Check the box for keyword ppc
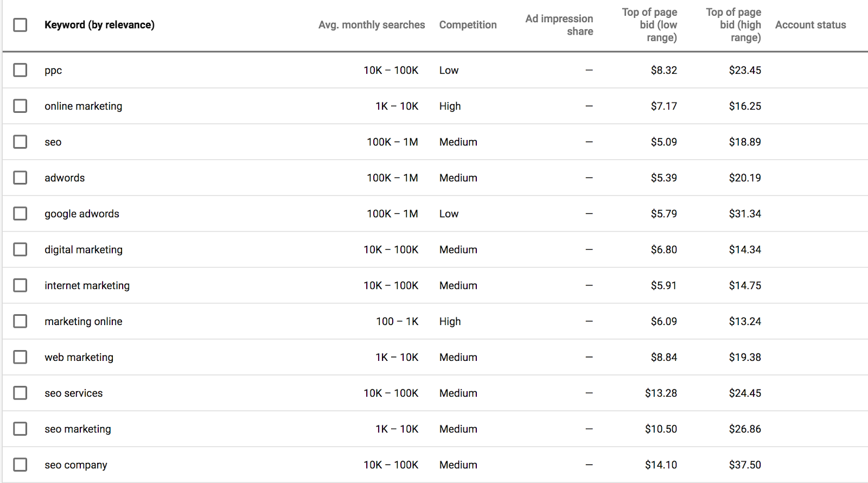868x483 pixels. point(20,70)
